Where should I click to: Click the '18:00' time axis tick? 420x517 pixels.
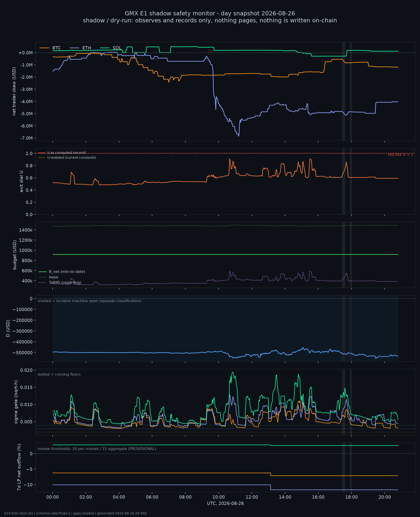351,497
